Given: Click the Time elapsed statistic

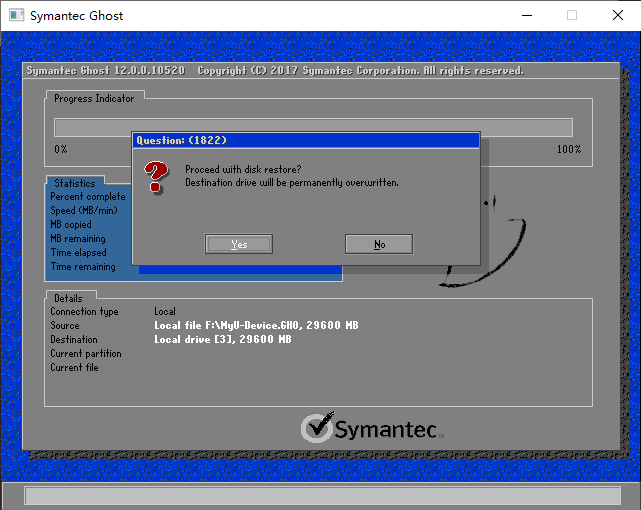Looking at the screenshot, I should coord(78,253).
